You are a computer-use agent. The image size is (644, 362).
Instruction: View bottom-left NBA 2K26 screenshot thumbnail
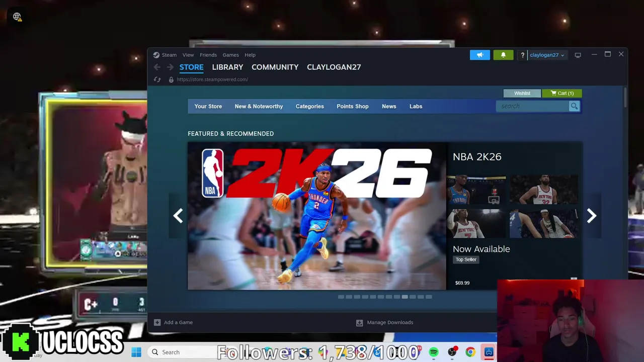[476, 223]
